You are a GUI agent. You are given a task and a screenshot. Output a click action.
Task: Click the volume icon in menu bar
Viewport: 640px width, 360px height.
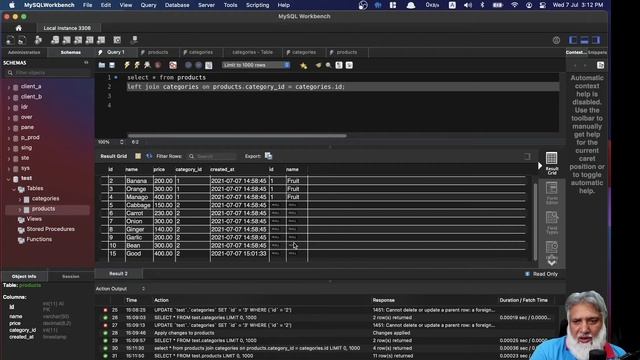pyautogui.click(x=468, y=5)
